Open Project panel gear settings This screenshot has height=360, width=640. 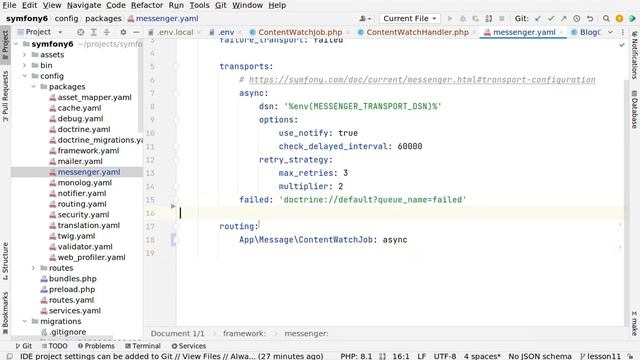(123, 32)
